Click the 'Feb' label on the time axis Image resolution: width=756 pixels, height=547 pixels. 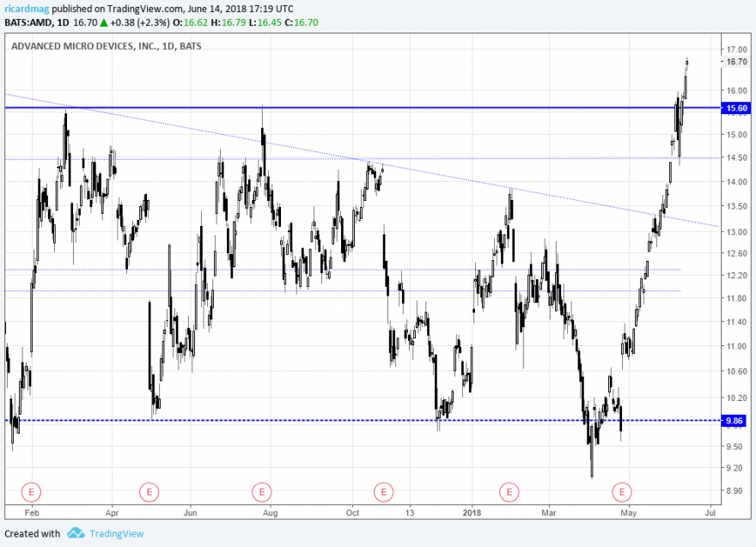tap(32, 513)
